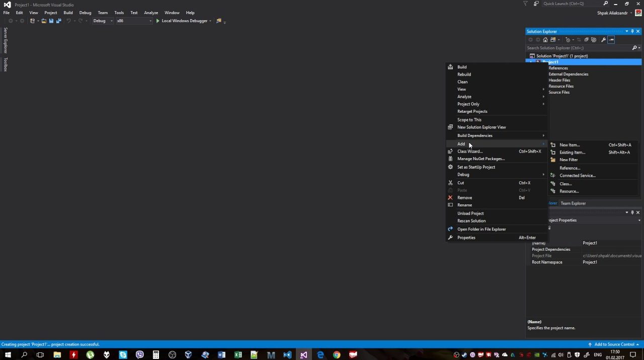This screenshot has width=644, height=360.
Task: Toggle the Preview Selected Items button
Action: 611,40
